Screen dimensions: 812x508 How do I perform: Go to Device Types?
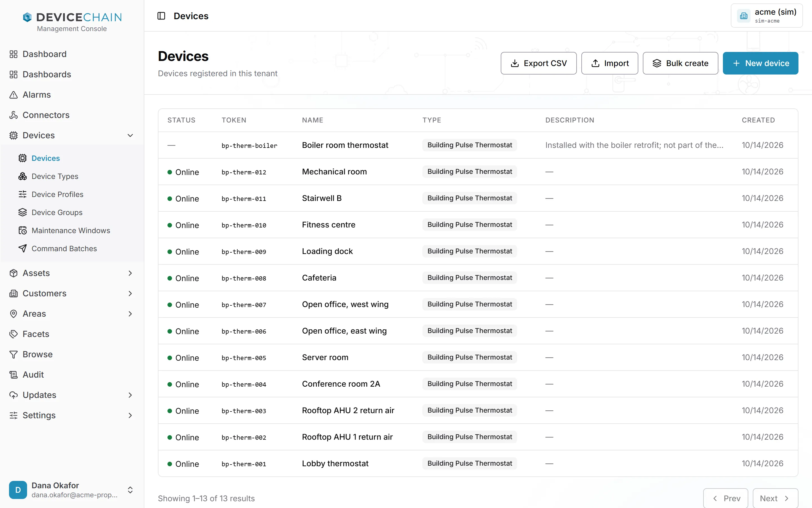click(x=55, y=176)
